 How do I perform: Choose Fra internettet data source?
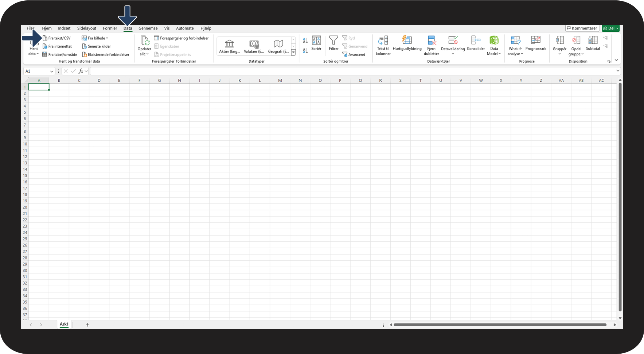pyautogui.click(x=57, y=46)
